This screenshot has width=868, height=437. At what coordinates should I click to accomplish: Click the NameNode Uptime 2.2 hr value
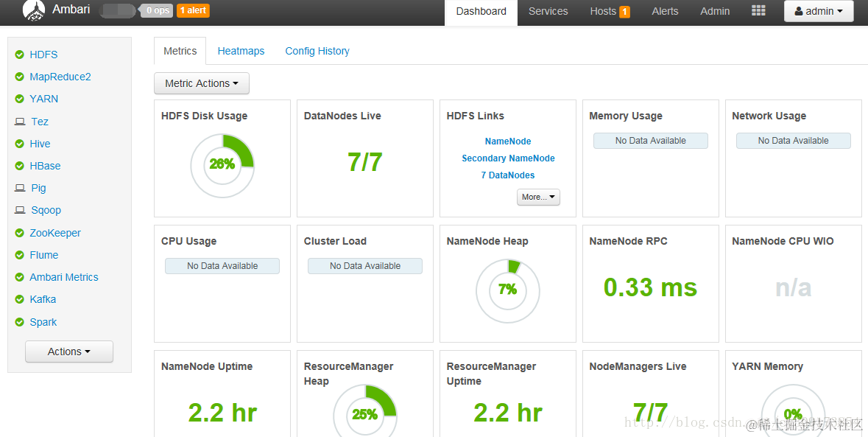(222, 413)
